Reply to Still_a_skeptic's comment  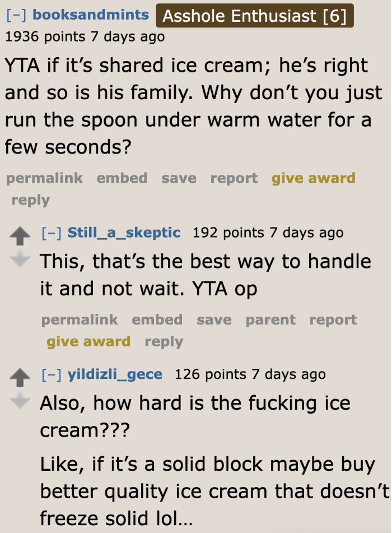pyautogui.click(x=164, y=341)
